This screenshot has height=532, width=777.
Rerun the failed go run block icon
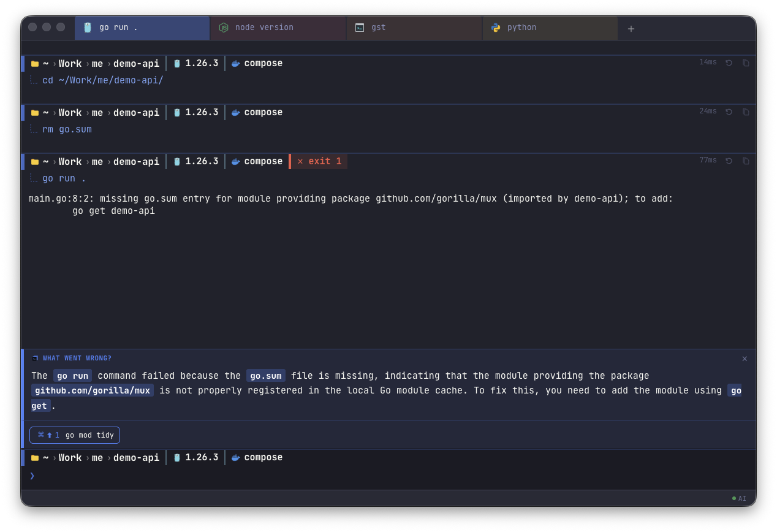point(729,161)
